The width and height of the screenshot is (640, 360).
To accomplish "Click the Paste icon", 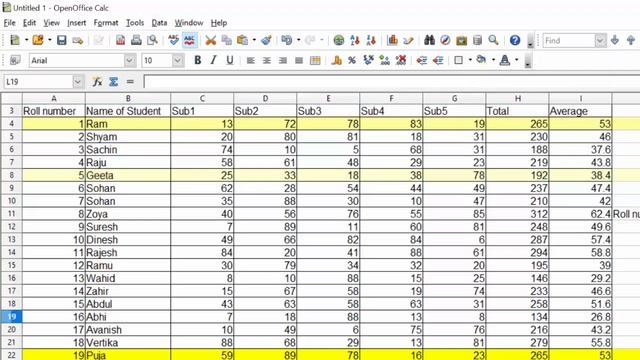I will click(242, 40).
